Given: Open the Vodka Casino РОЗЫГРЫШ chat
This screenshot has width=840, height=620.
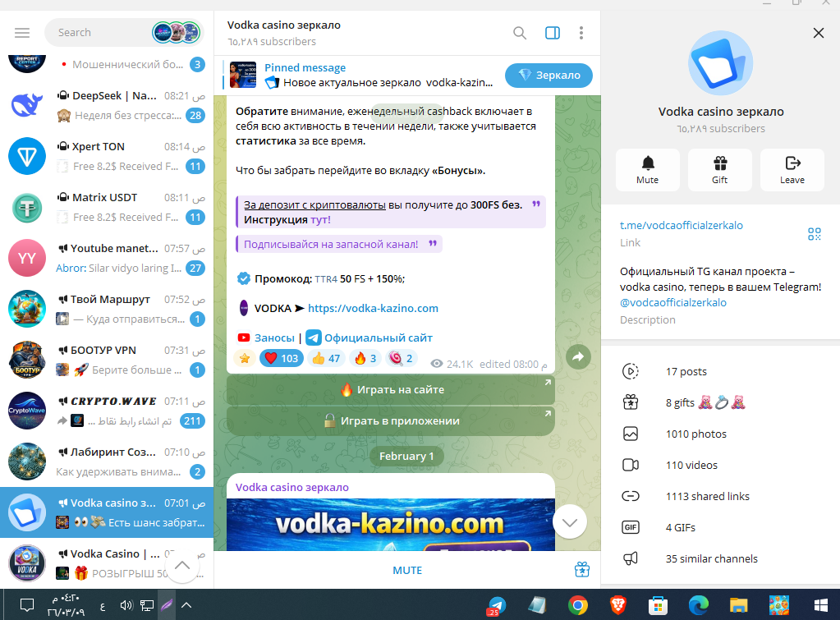Looking at the screenshot, I should tap(107, 563).
